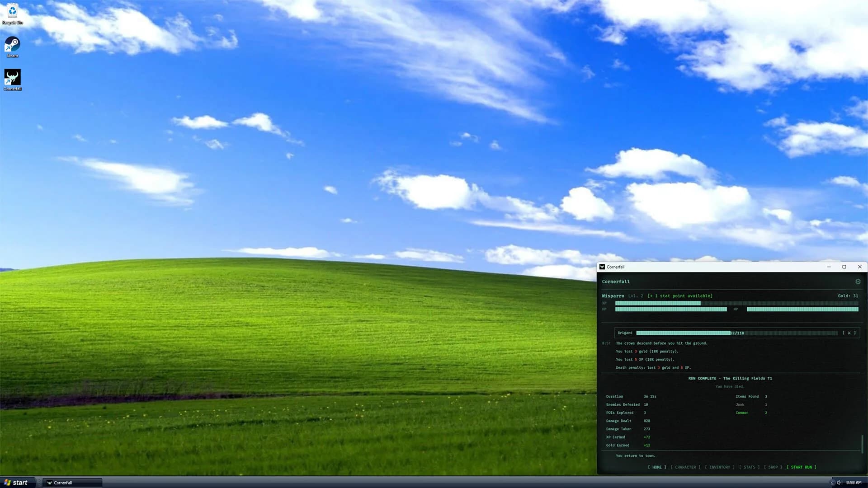Click the "POIs Explored" stat row

click(x=626, y=413)
